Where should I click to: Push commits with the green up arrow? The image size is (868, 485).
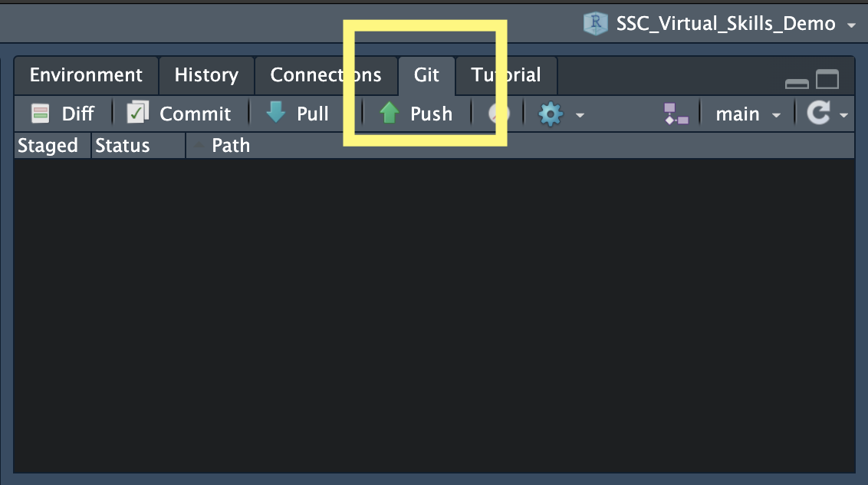(390, 114)
